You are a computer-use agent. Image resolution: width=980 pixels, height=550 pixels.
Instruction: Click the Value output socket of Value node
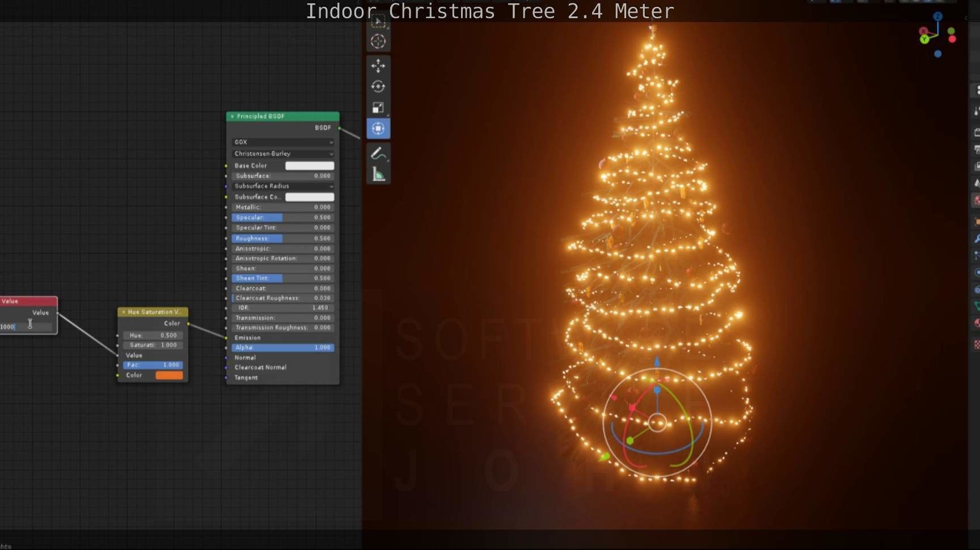tap(57, 312)
